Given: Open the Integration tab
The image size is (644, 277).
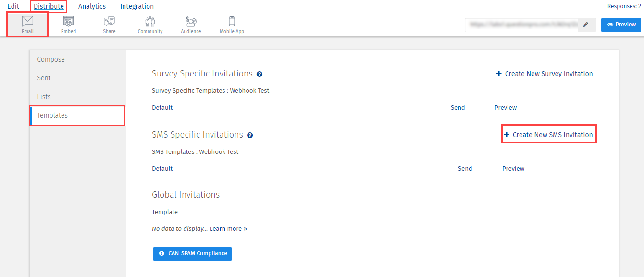Looking at the screenshot, I should click(137, 6).
